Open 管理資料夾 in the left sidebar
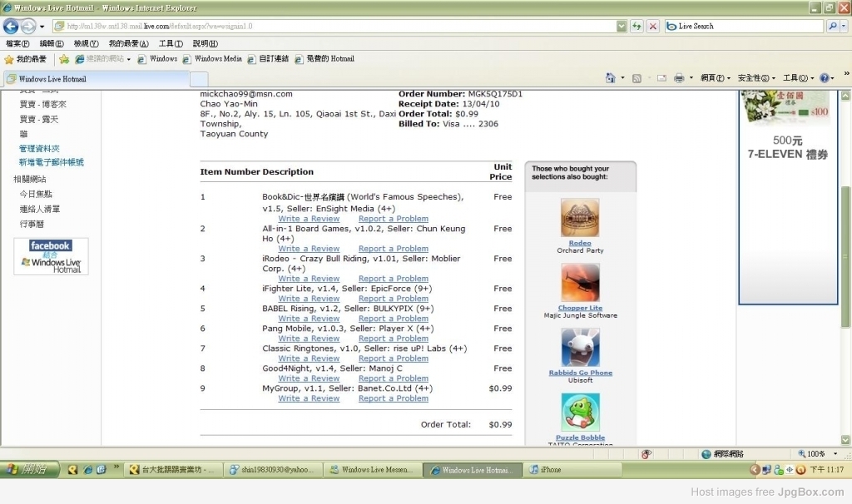The width and height of the screenshot is (852, 504). pyautogui.click(x=39, y=149)
